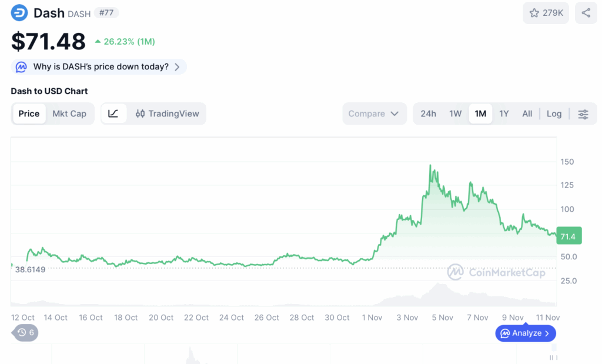
Task: Set chart range to All
Action: 527,113
